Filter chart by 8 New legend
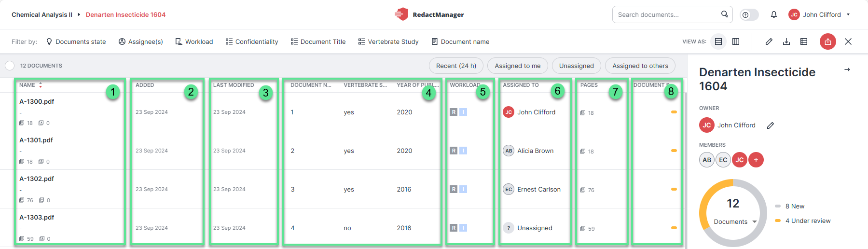868x249 pixels. point(790,206)
